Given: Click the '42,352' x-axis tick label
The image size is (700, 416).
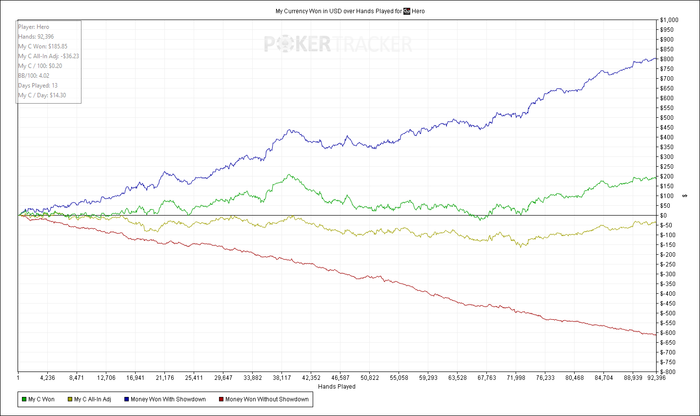Looking at the screenshot, I should point(311,378).
